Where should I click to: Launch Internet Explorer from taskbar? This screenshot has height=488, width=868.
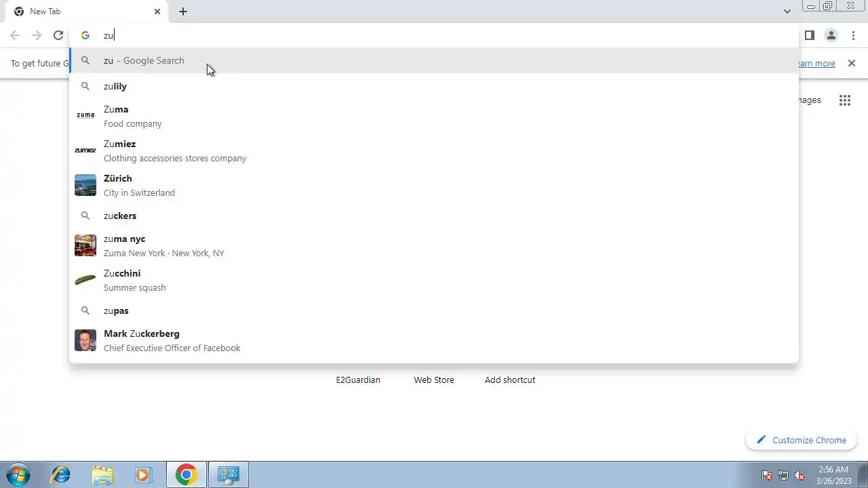click(x=61, y=475)
